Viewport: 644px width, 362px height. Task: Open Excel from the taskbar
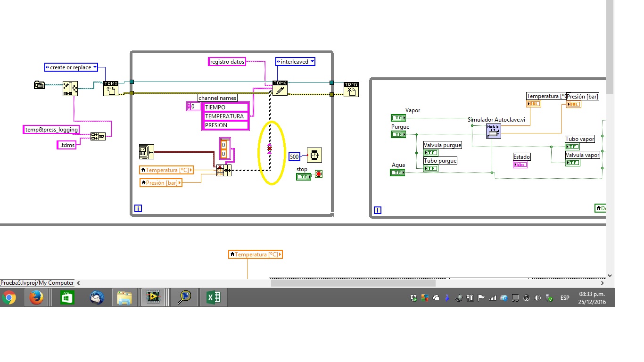[x=215, y=297]
